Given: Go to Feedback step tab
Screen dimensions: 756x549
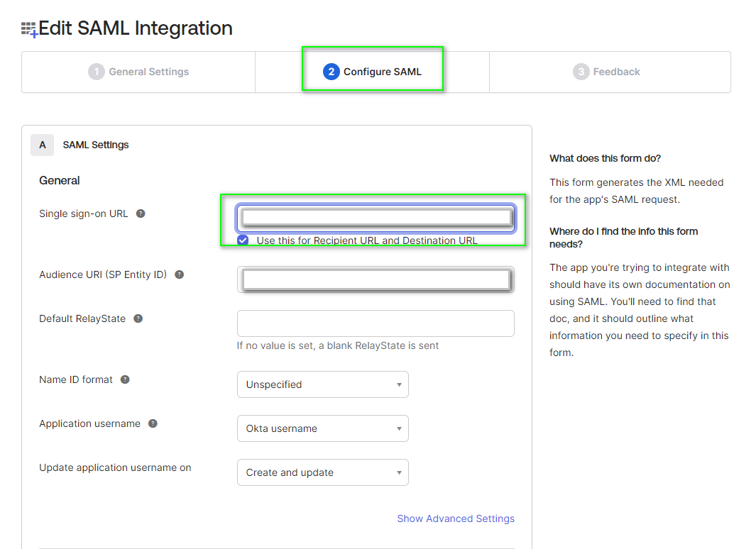Looking at the screenshot, I should pos(610,72).
